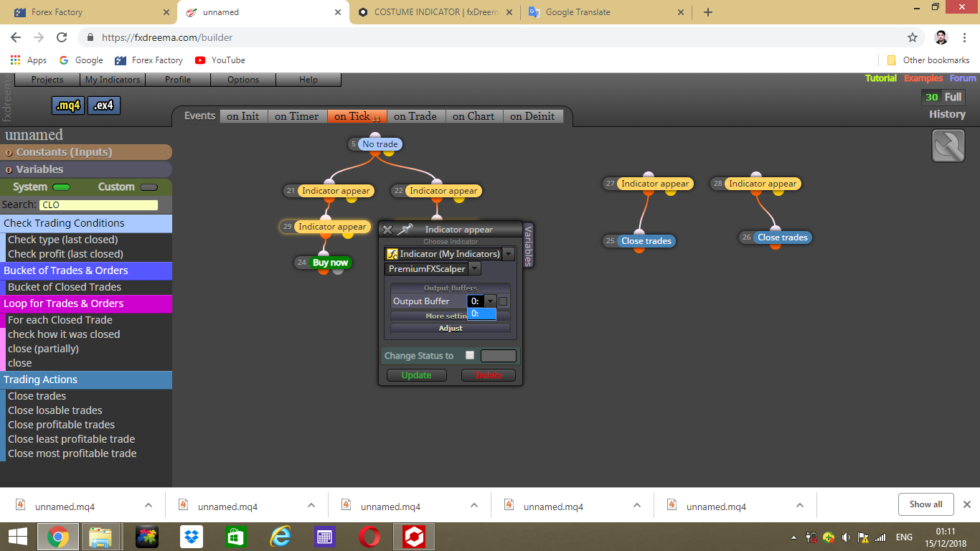
Task: Click Show all downloads button
Action: click(925, 504)
